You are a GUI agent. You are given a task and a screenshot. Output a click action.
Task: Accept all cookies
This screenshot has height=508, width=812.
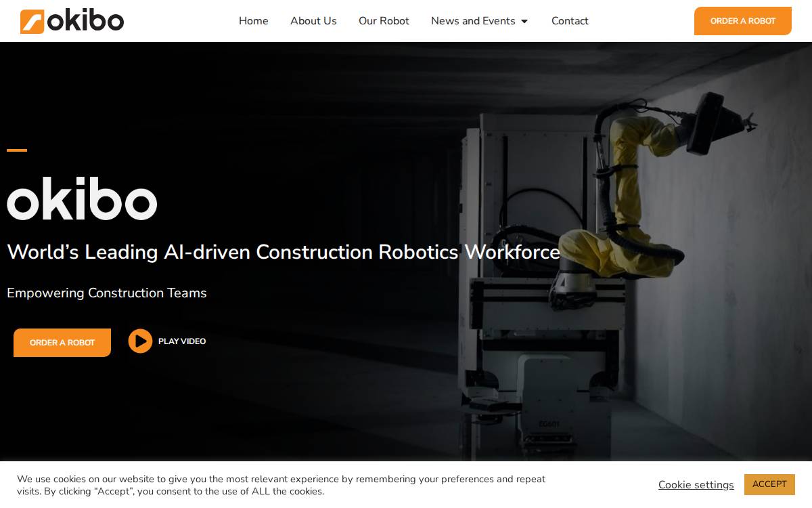pos(769,484)
